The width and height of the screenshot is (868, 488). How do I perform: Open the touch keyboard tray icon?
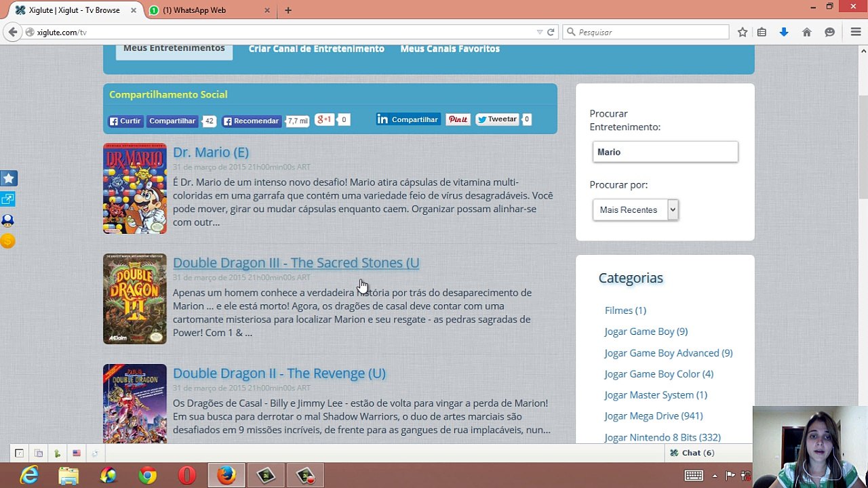694,476
